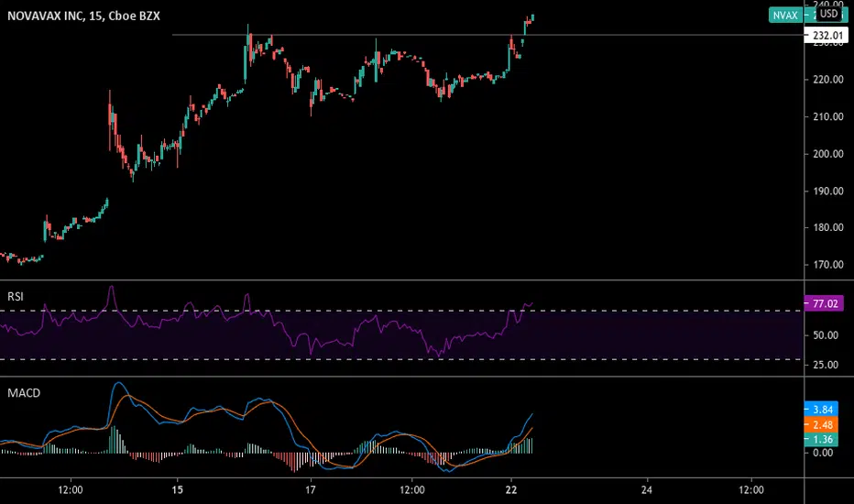Click the MACD line value 3.84
Viewport: 854px width, 504px height.
pos(822,410)
